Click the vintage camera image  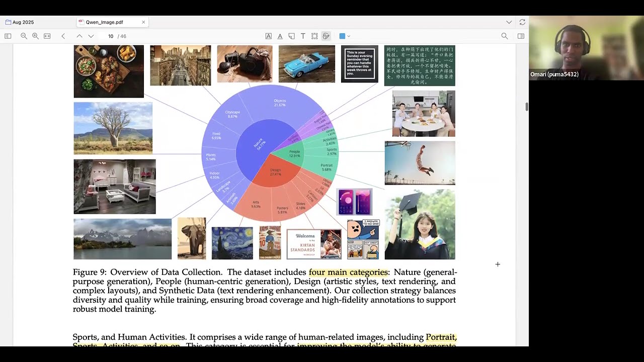click(245, 64)
